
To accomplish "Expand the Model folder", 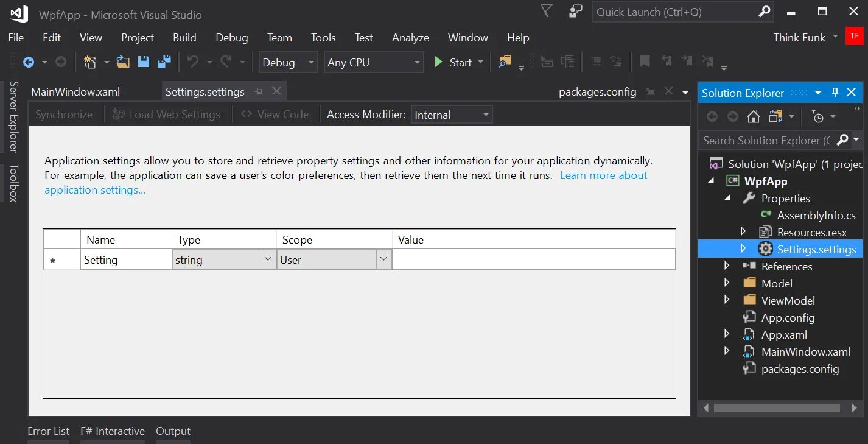I will pos(727,283).
